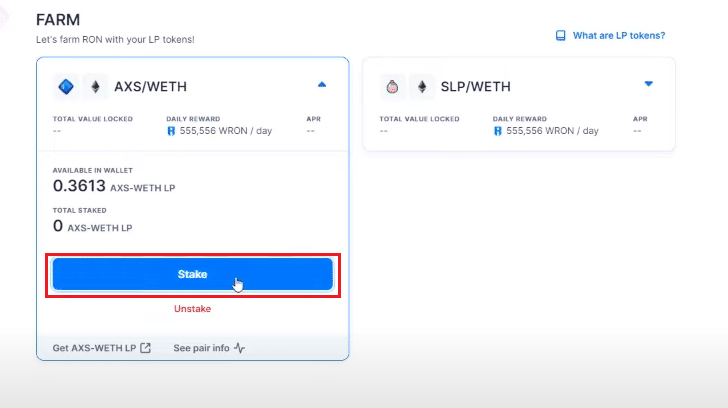This screenshot has width=728, height=408.
Task: Select the AXS/WETH pair title
Action: pyautogui.click(x=150, y=87)
